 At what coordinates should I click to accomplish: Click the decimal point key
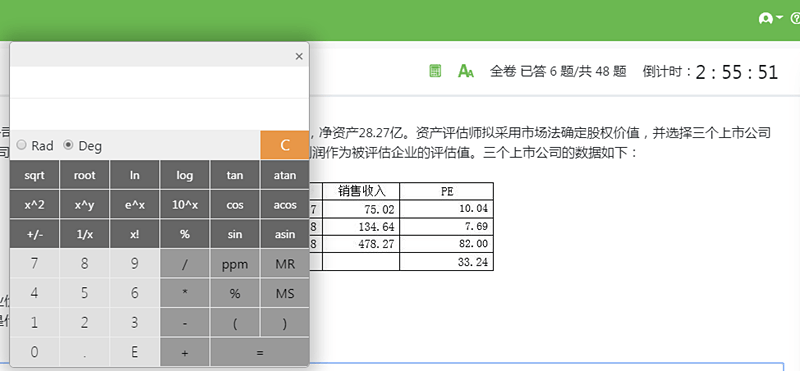85,352
